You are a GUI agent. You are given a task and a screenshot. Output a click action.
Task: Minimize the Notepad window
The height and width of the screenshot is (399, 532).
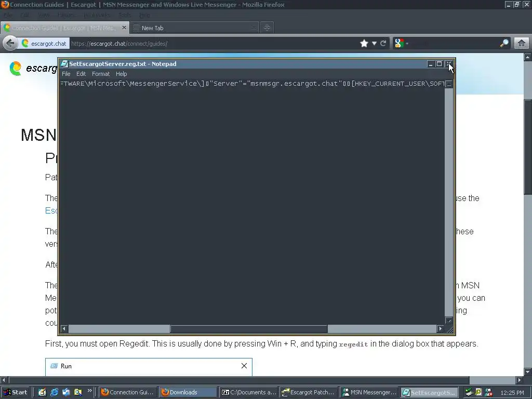click(x=431, y=64)
